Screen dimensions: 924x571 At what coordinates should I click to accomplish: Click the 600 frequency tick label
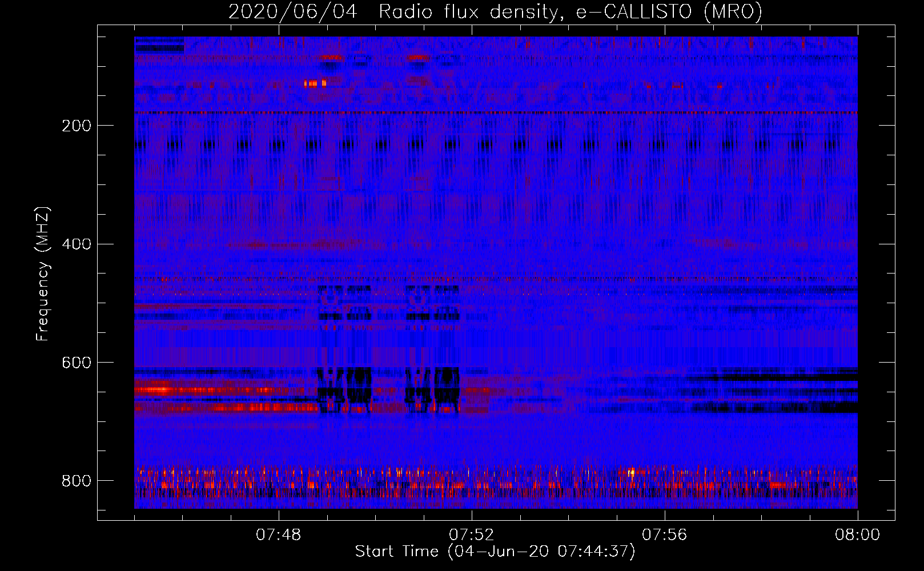tap(77, 363)
